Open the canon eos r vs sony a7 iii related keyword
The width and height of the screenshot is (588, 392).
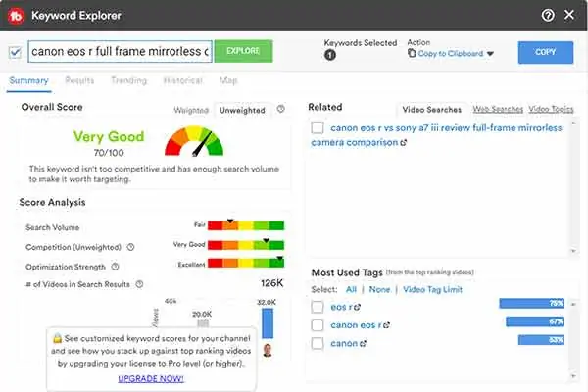[x=436, y=135]
